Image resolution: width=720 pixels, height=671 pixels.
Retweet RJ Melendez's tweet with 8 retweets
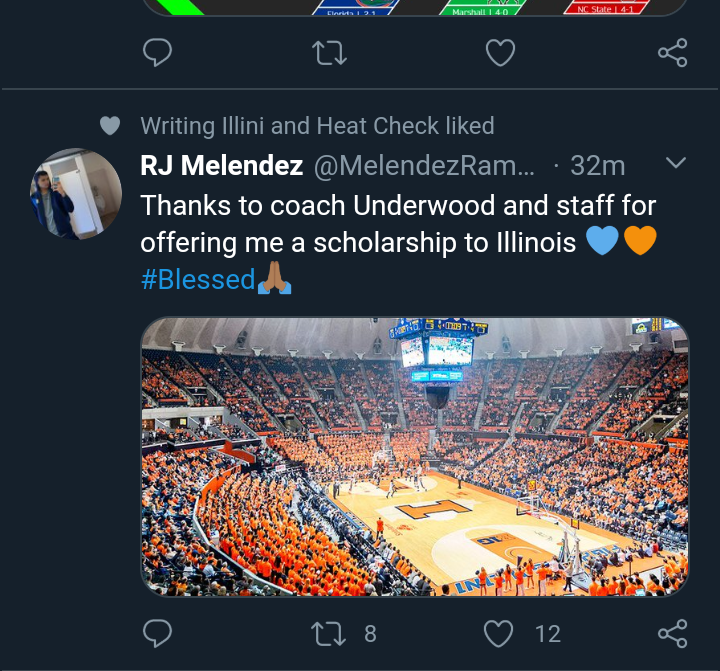(329, 632)
